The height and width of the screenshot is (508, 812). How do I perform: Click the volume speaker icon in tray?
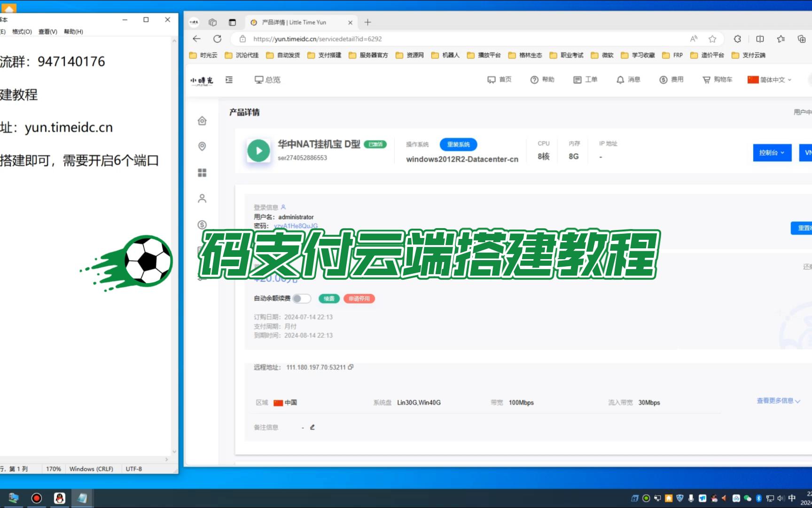tap(781, 498)
